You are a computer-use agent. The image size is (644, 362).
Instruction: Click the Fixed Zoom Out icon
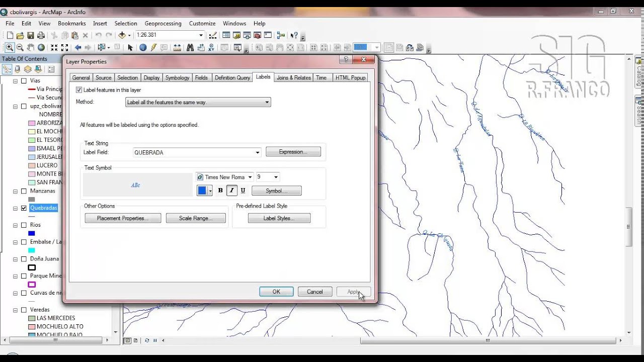click(64, 47)
